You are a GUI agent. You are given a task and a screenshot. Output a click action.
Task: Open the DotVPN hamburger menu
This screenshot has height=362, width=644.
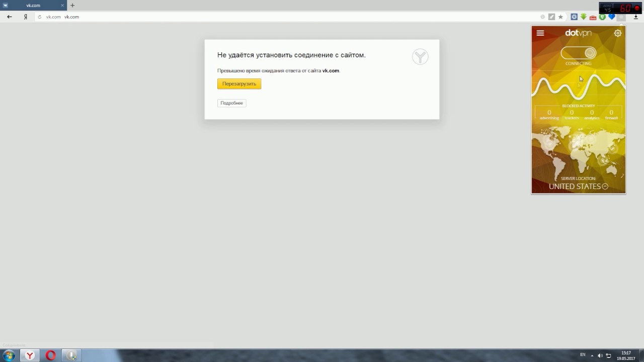click(540, 33)
